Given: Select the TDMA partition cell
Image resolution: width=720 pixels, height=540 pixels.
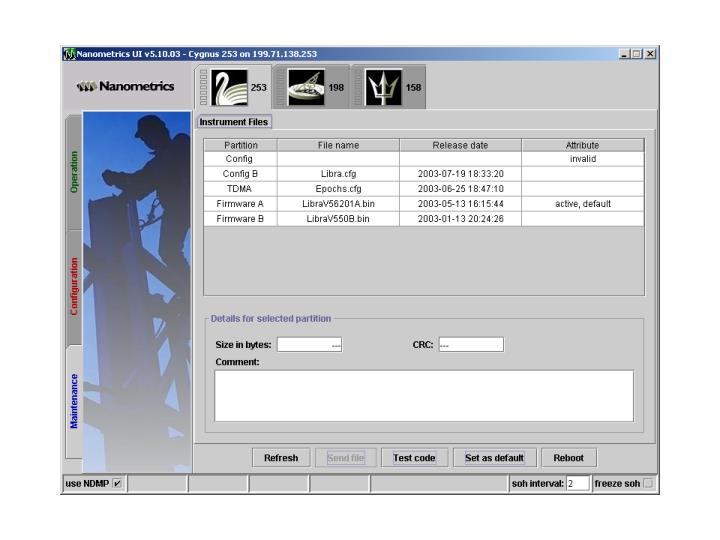Looking at the screenshot, I should click(x=241, y=189).
